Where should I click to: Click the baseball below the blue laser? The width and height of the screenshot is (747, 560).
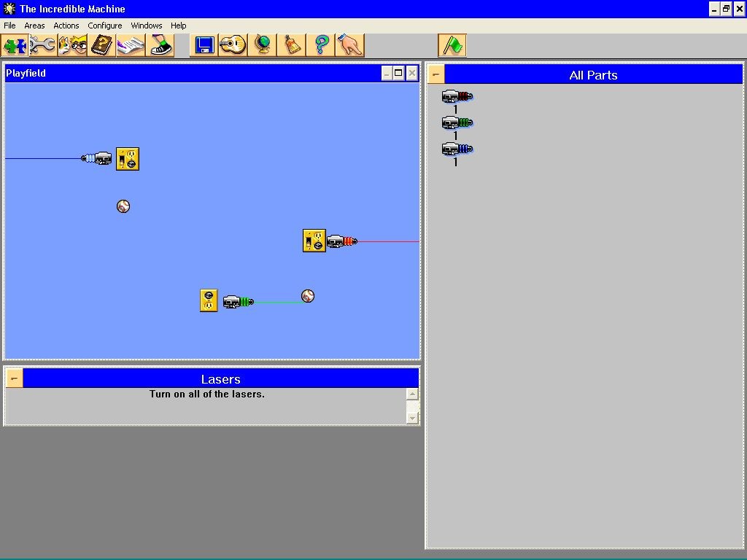(x=123, y=206)
